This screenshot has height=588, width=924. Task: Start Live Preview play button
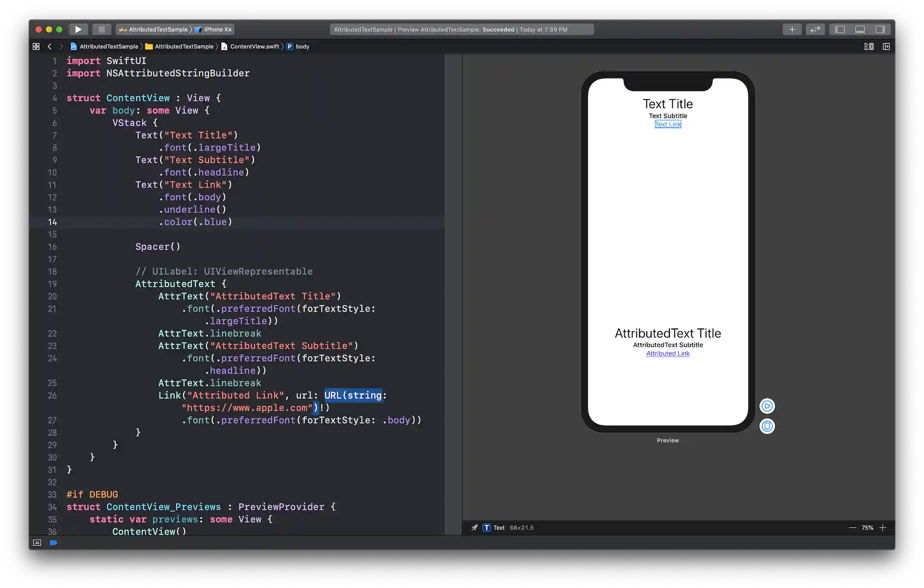[767, 406]
